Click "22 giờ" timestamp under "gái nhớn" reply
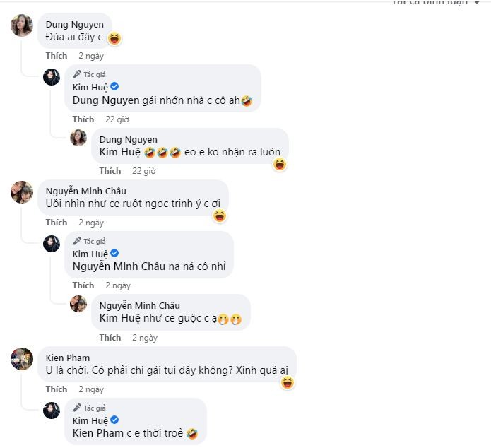491x448 pixels. (118, 119)
